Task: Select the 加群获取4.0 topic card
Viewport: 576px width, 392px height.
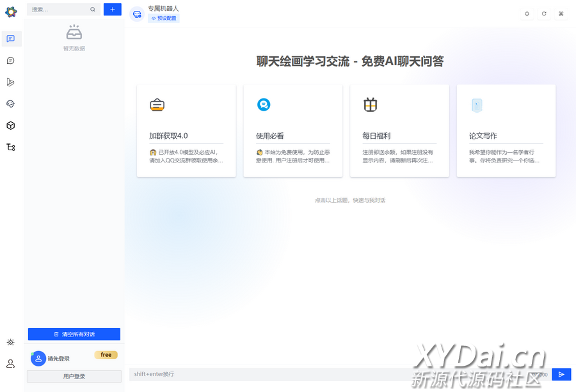Action: tap(186, 130)
